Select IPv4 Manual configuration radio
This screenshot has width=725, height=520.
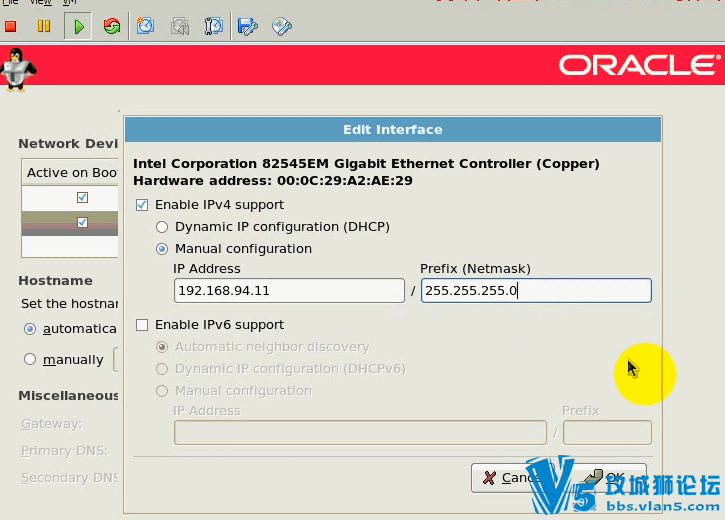[162, 249]
